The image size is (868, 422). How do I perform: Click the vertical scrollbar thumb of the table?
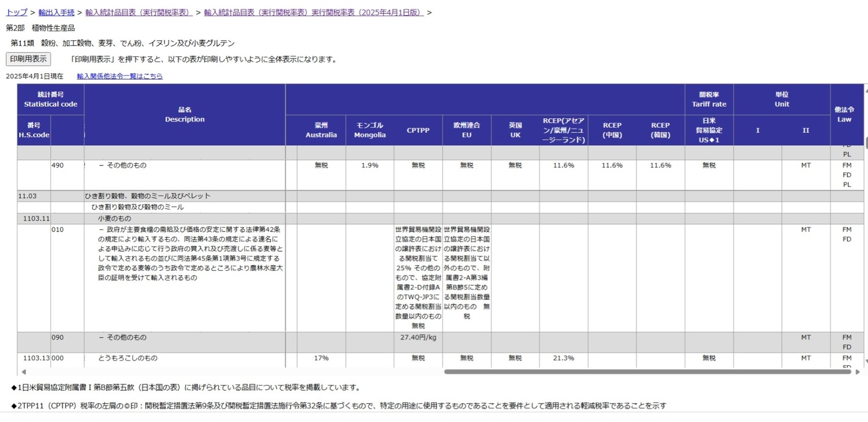866,142
